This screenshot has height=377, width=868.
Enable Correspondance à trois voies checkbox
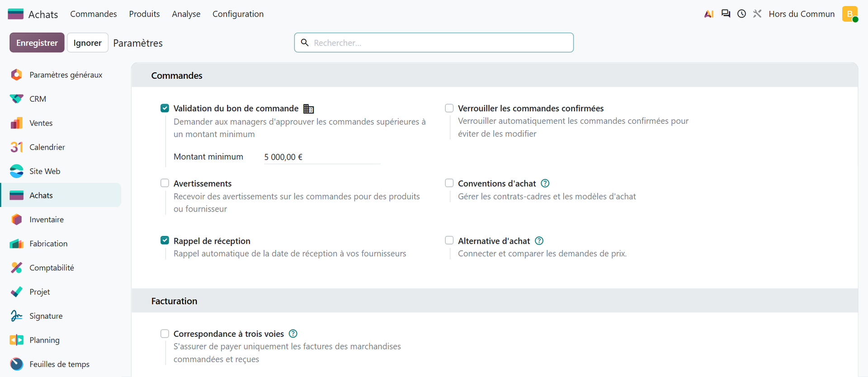click(x=165, y=334)
